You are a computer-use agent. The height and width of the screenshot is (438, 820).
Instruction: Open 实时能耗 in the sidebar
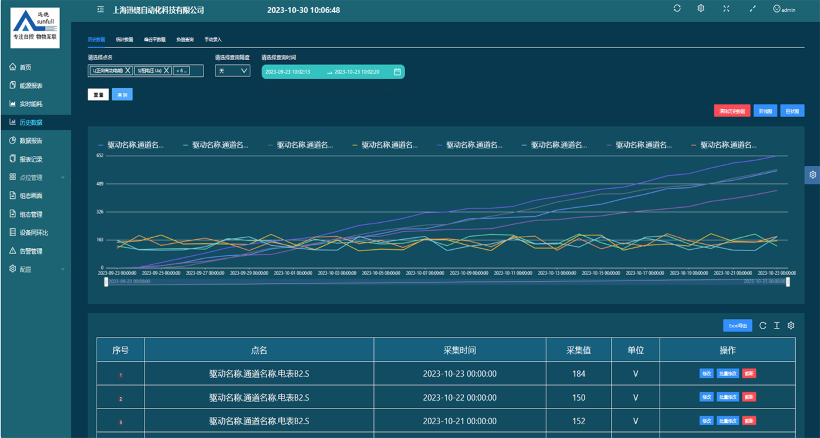coord(35,103)
